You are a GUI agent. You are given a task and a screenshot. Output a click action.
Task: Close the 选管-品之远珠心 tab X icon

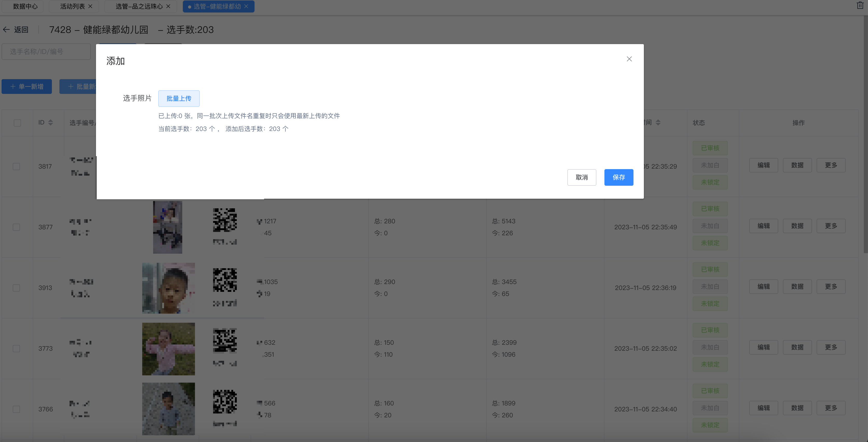coord(168,6)
